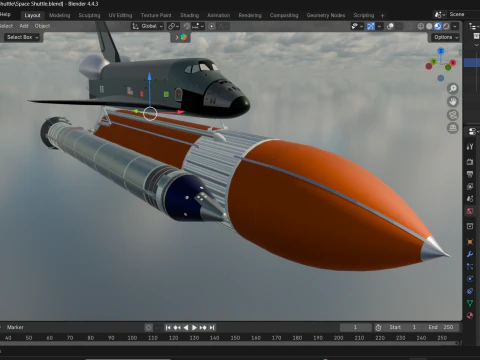Open the Object Constraints properties tab
The image size is (480, 360).
[x=470, y=291]
